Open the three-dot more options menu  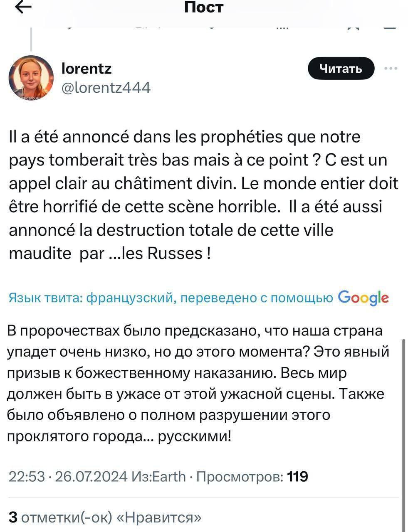point(391,69)
